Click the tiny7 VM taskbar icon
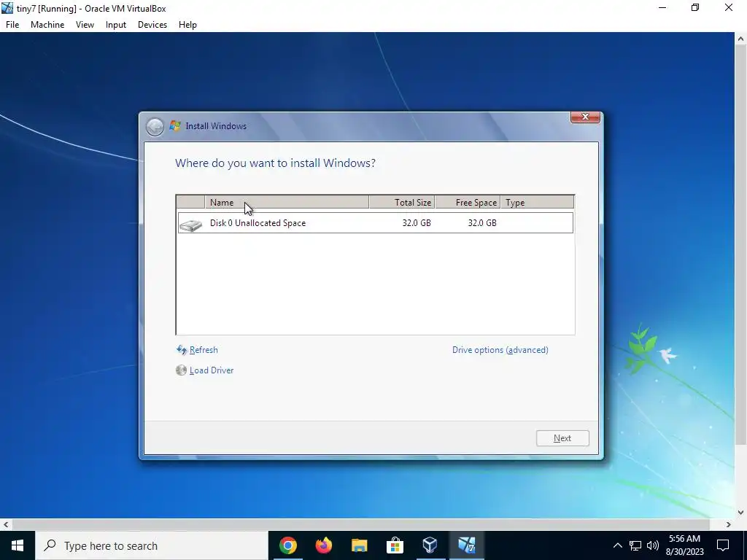747x560 pixels. click(x=466, y=545)
